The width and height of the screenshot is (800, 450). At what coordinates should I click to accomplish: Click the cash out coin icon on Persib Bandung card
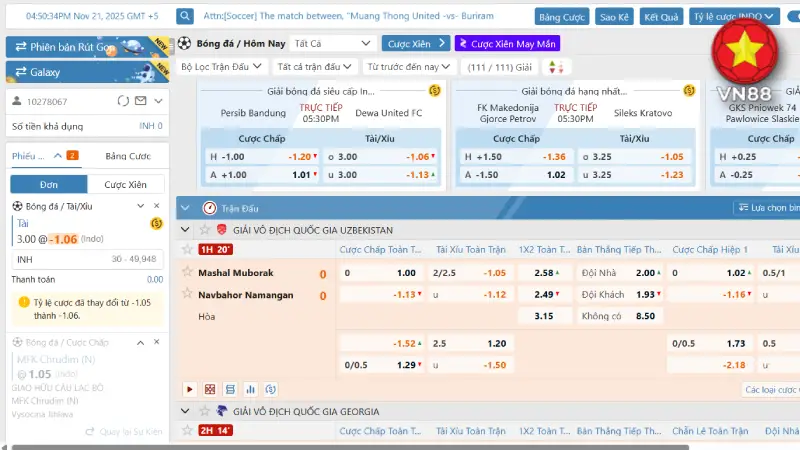coord(435,91)
